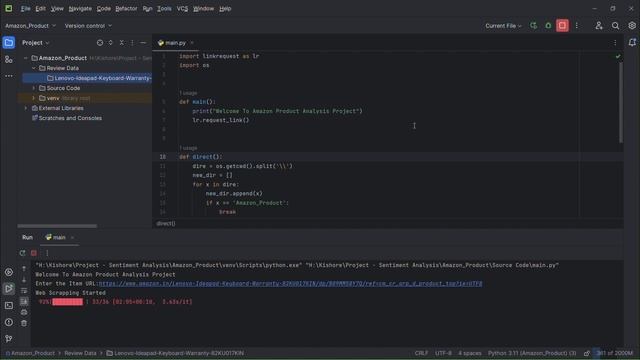Hide the Project tool window
The height and width of the screenshot is (360, 640).
(143, 42)
